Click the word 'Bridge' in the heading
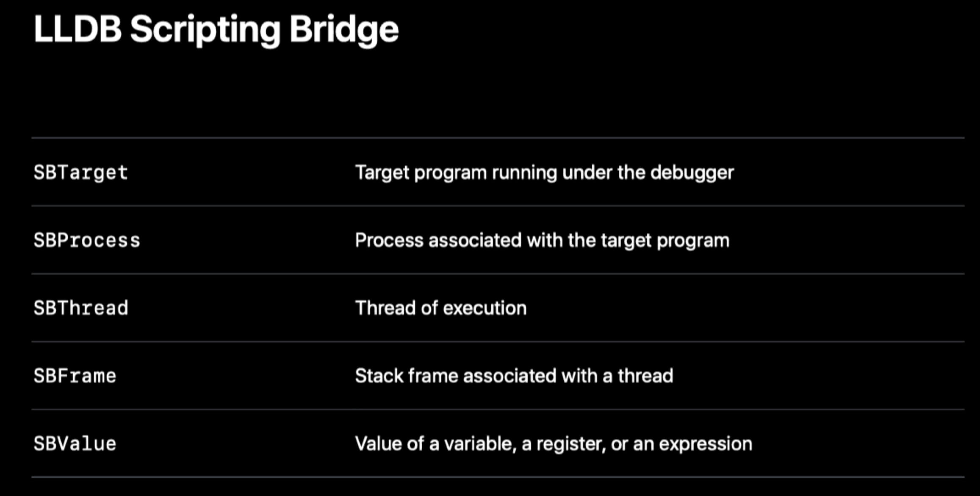The width and height of the screenshot is (980, 496). (x=344, y=30)
